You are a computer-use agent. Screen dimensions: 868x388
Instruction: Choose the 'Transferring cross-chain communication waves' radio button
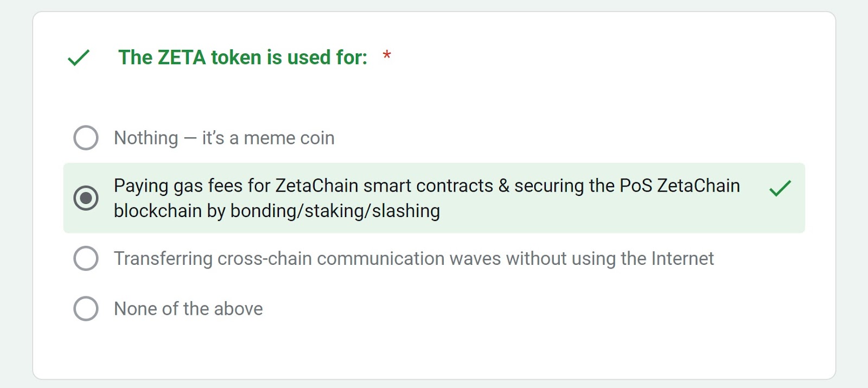86,258
